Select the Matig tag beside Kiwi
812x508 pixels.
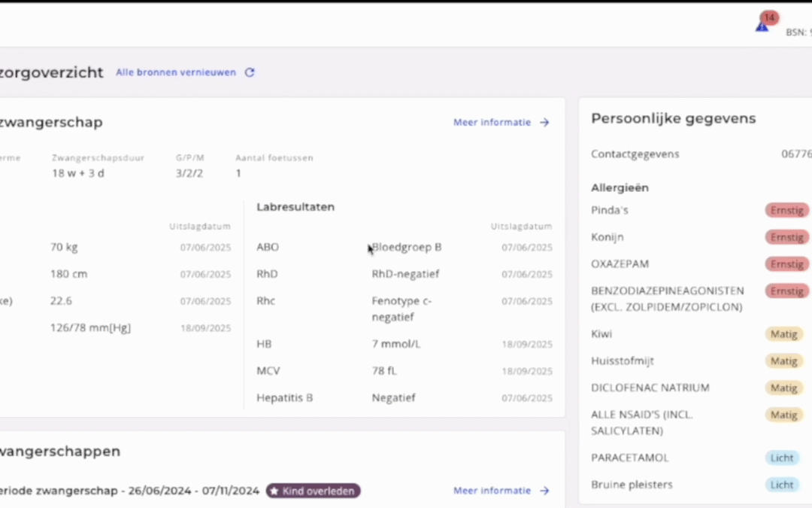783,334
